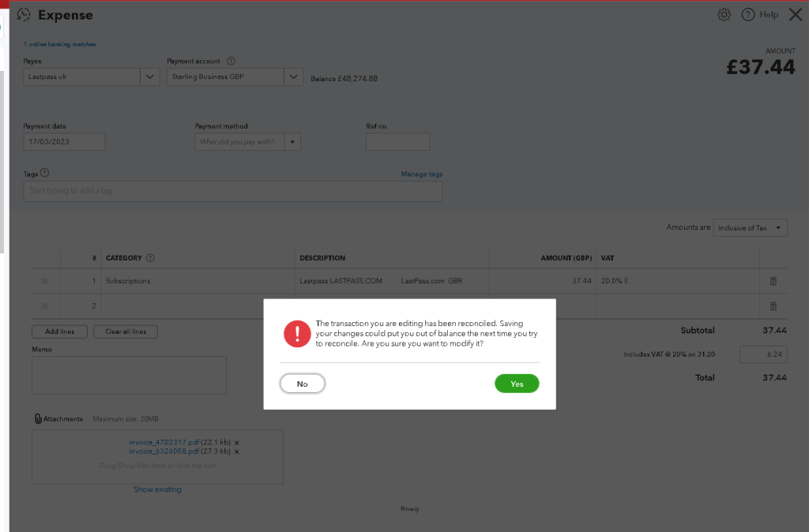Click the Ref no. input box
809x532 pixels.
point(398,142)
